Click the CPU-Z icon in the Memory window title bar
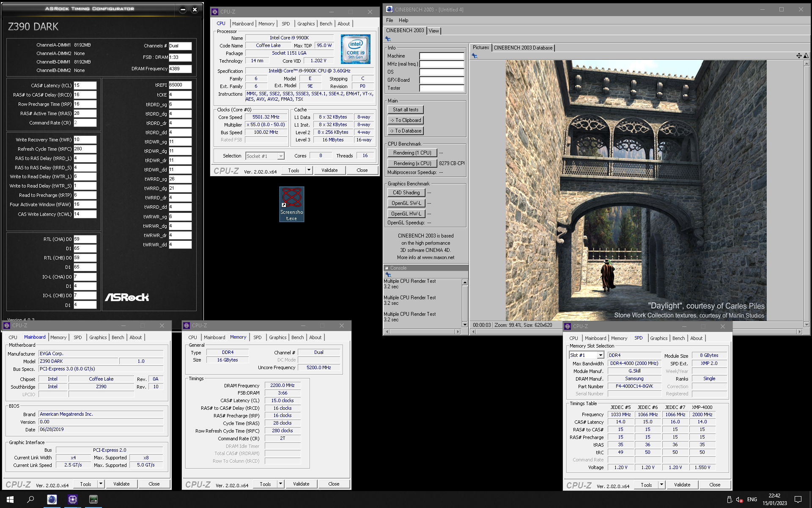 [187, 326]
